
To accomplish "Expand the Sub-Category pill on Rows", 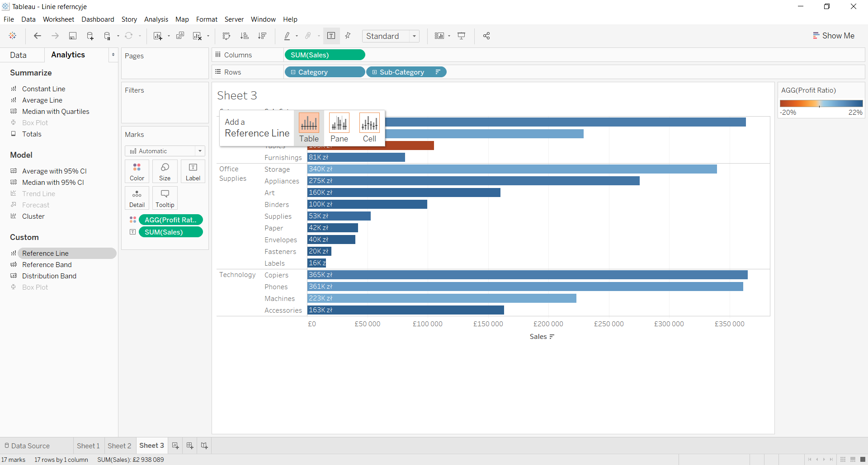I will click(374, 72).
